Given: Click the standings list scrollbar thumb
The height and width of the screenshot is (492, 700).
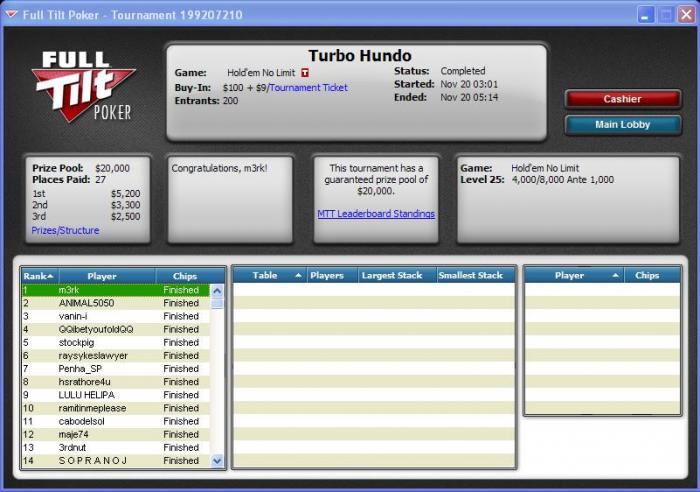Looking at the screenshot, I should 217,304.
